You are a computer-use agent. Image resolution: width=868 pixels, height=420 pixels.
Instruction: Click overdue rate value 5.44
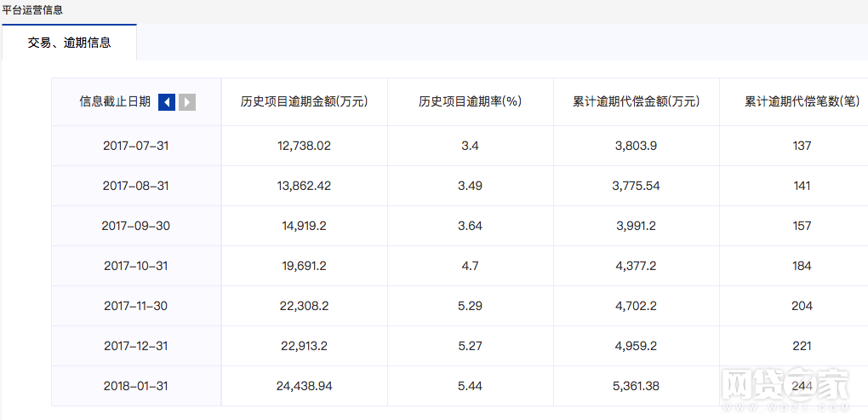(x=471, y=386)
